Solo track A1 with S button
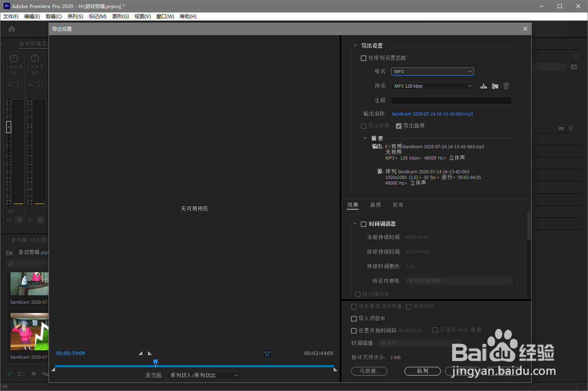Screen dimensions: 588x391 [18, 85]
